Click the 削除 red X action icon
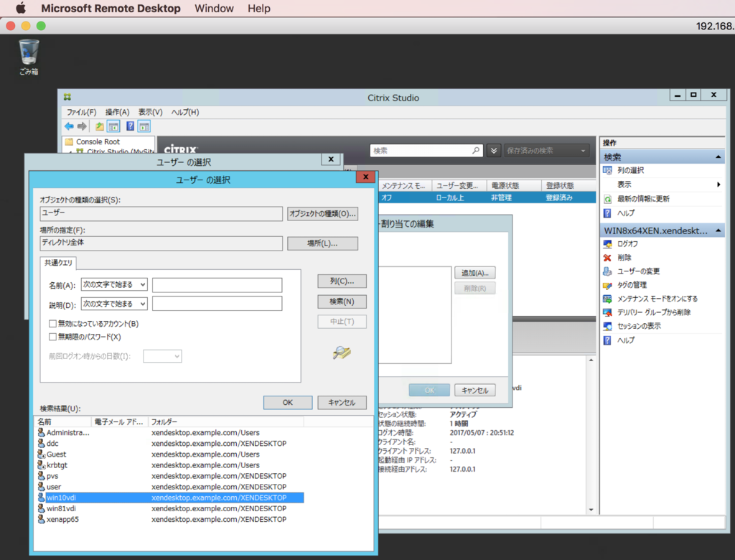This screenshot has height=560, width=735. click(607, 258)
